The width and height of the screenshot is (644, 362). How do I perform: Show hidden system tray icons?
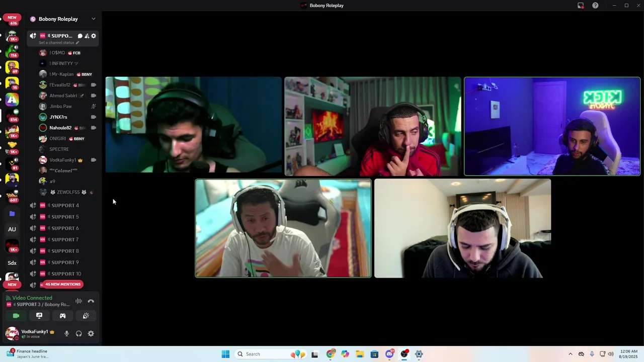click(x=570, y=354)
